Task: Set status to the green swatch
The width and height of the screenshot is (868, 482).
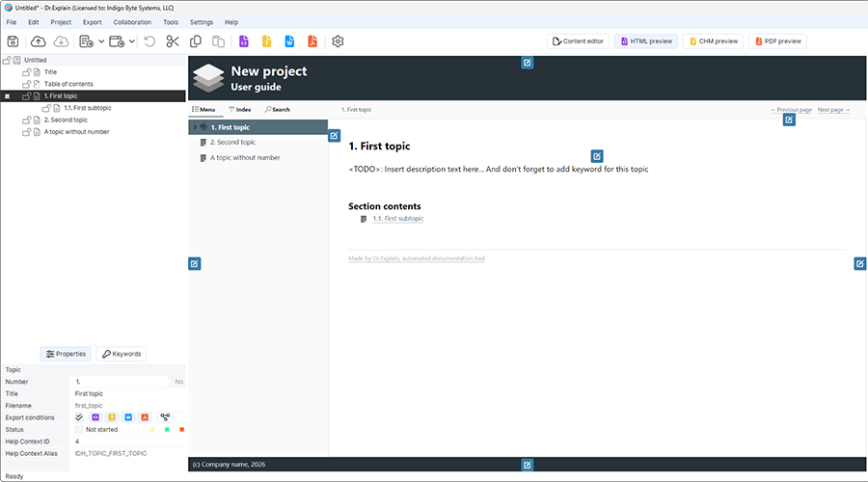Action: point(167,429)
